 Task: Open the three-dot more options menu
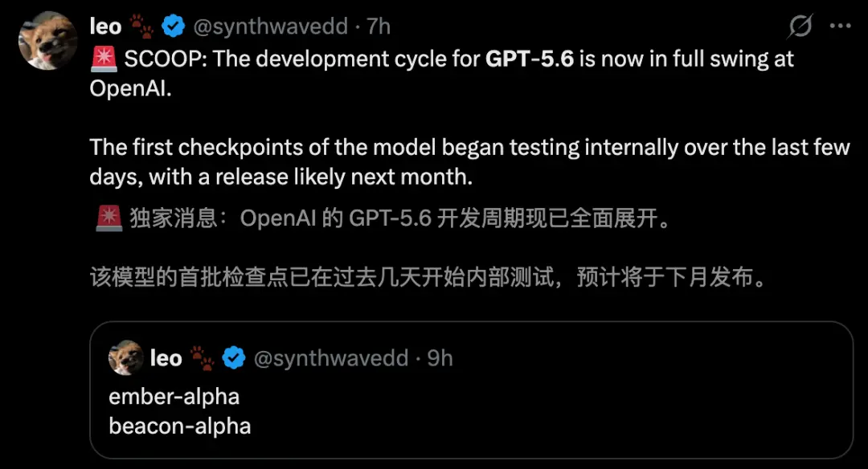pyautogui.click(x=841, y=26)
